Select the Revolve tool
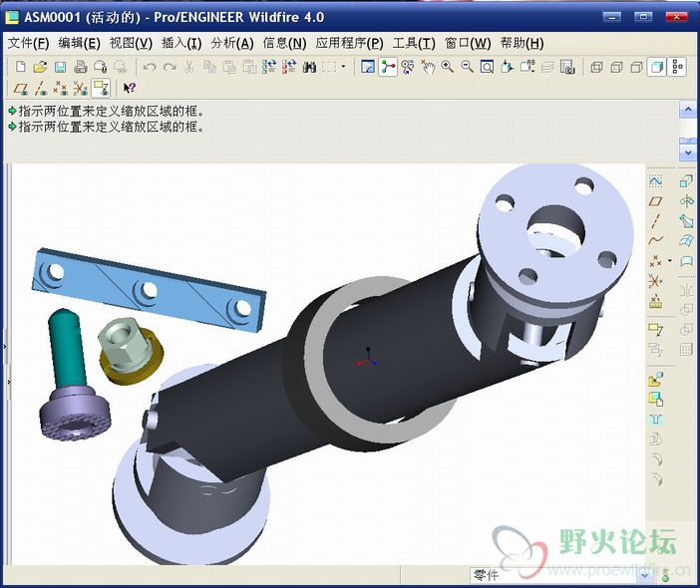Screen dimensions: 700x588 pos(686,201)
